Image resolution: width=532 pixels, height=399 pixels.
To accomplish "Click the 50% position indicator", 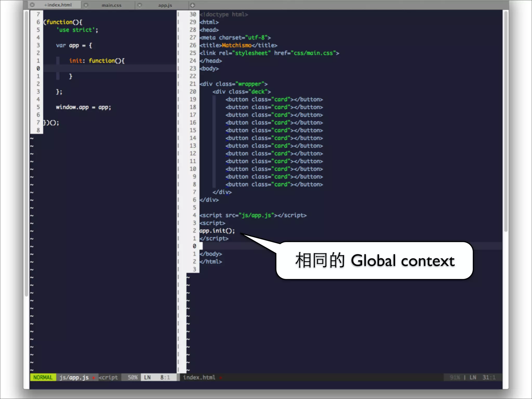I will point(132,377).
